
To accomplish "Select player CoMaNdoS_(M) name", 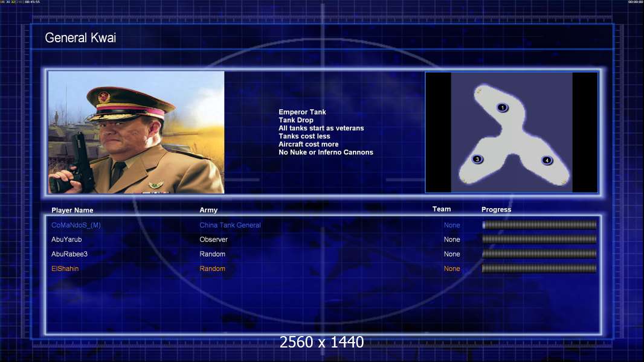I will 76,225.
